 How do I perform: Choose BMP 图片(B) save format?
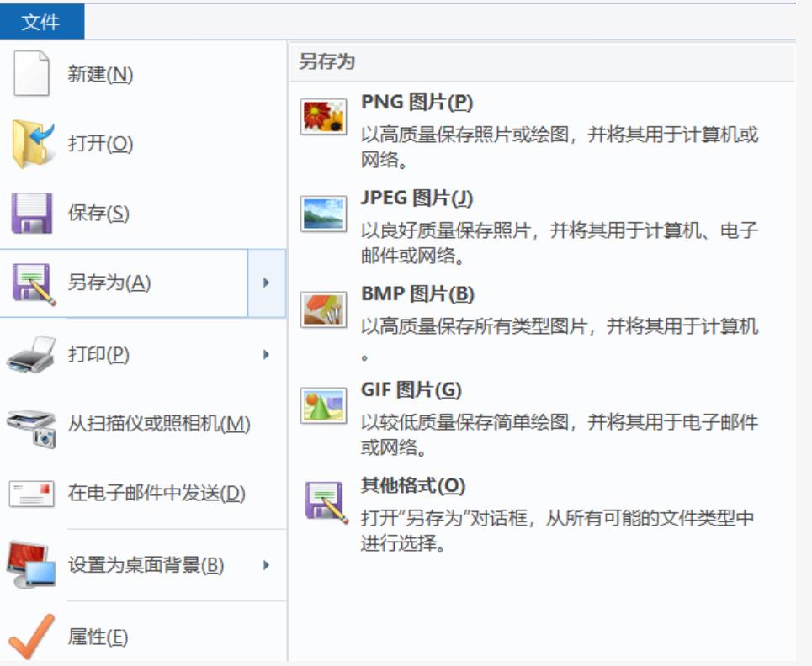pos(417,294)
